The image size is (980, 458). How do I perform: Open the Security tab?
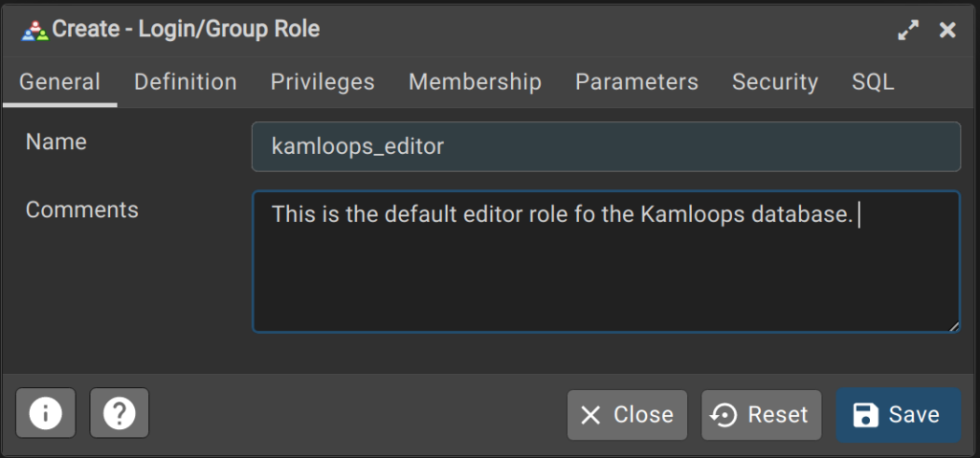775,82
